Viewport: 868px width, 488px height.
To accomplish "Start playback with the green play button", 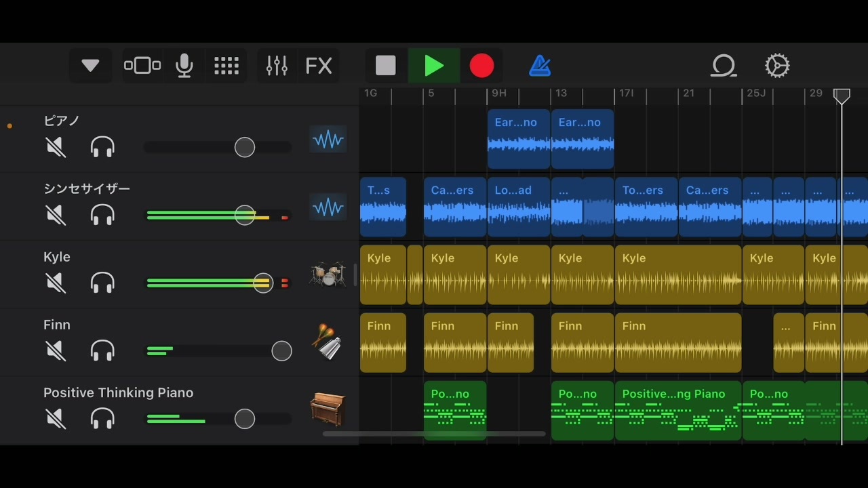I will (434, 66).
